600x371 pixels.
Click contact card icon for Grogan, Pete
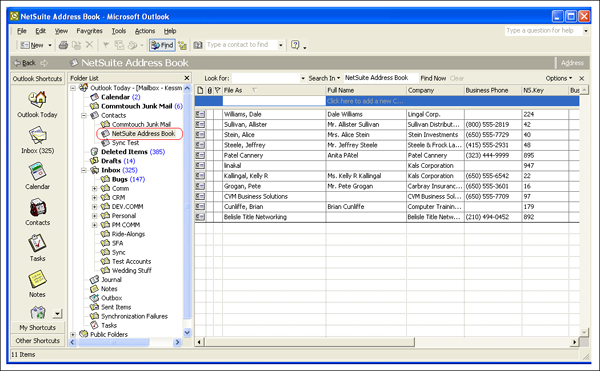tap(200, 186)
